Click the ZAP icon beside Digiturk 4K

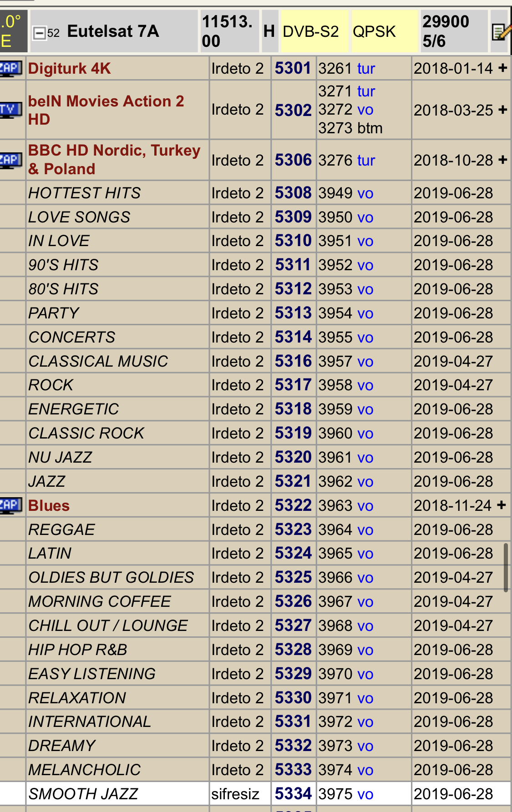pyautogui.click(x=10, y=69)
